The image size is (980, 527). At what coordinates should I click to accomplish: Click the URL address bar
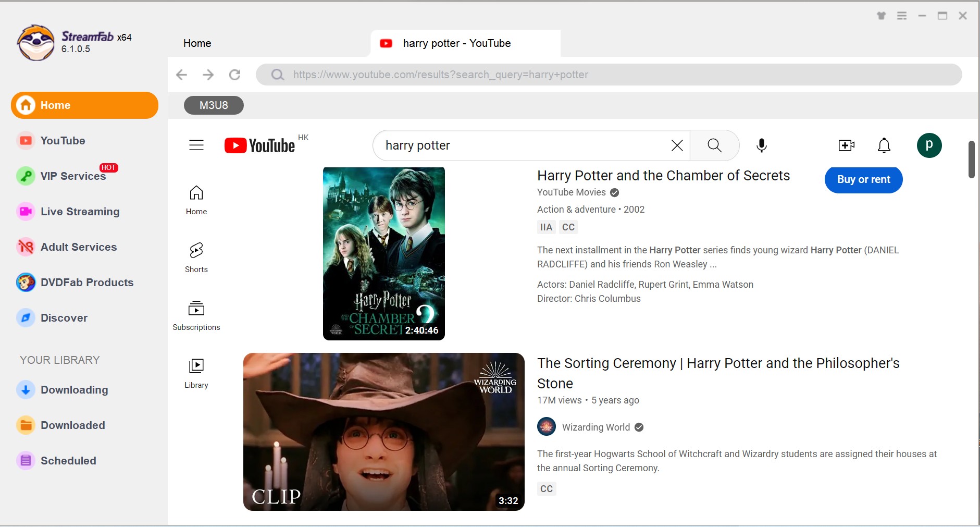click(609, 75)
